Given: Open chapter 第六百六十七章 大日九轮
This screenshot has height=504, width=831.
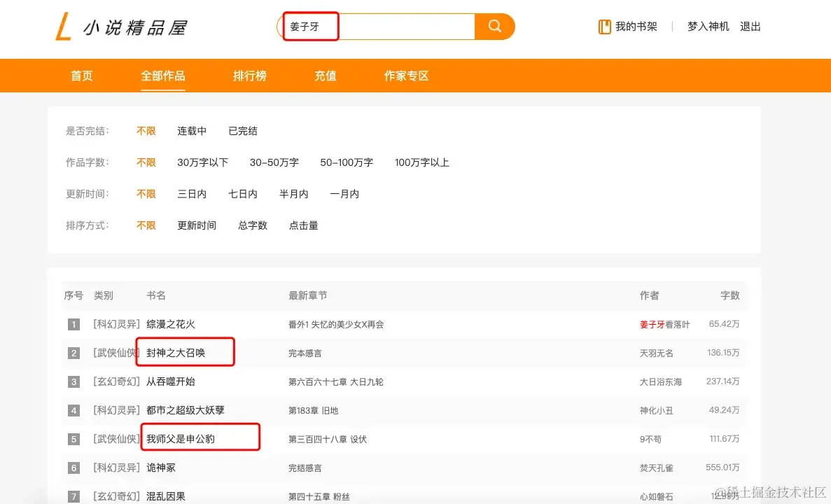Looking at the screenshot, I should [x=336, y=381].
